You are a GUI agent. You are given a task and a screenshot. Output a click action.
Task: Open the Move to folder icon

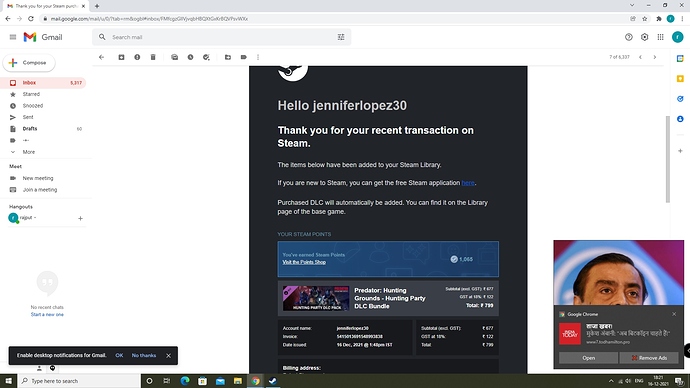click(228, 57)
